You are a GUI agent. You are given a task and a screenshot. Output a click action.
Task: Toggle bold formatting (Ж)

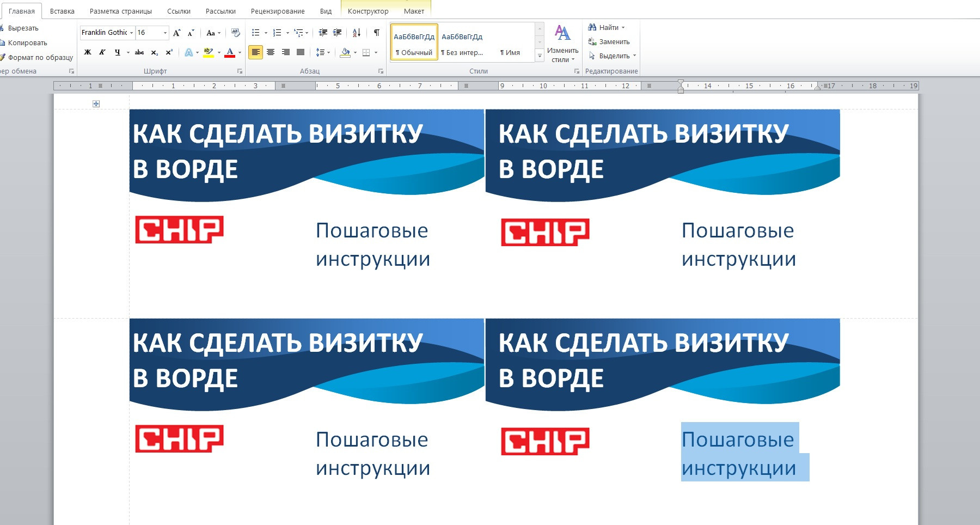click(x=88, y=53)
